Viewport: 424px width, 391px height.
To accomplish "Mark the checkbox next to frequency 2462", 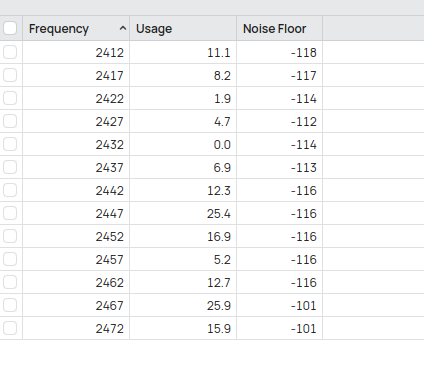I will [10, 282].
